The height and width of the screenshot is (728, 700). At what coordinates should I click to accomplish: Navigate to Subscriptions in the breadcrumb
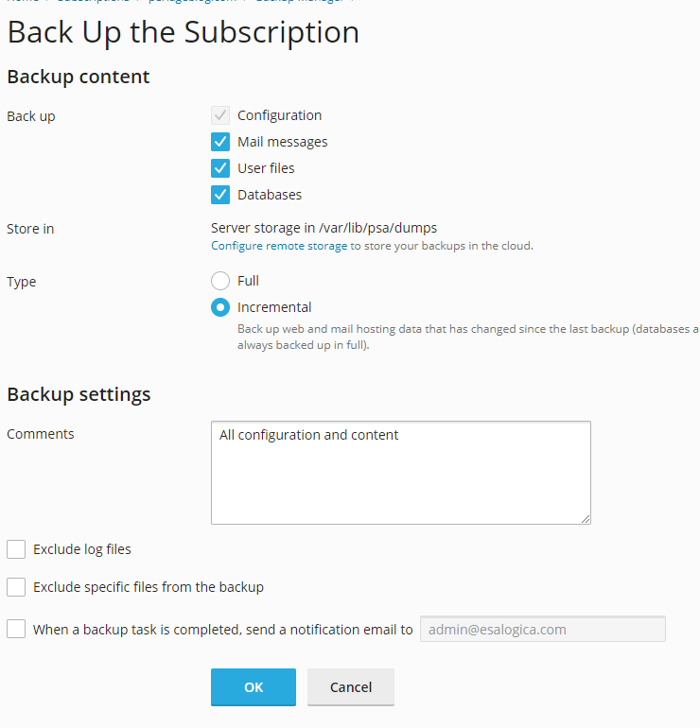(93, 2)
